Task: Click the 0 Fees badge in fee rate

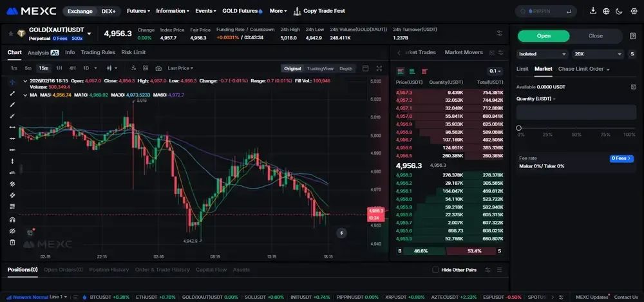Action: pyautogui.click(x=621, y=158)
